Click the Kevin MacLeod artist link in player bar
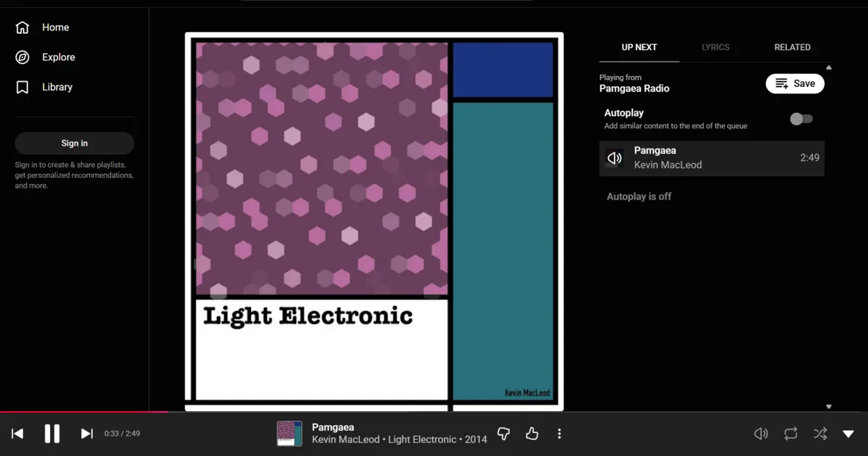Screen dimensions: 868x456 pyautogui.click(x=344, y=439)
